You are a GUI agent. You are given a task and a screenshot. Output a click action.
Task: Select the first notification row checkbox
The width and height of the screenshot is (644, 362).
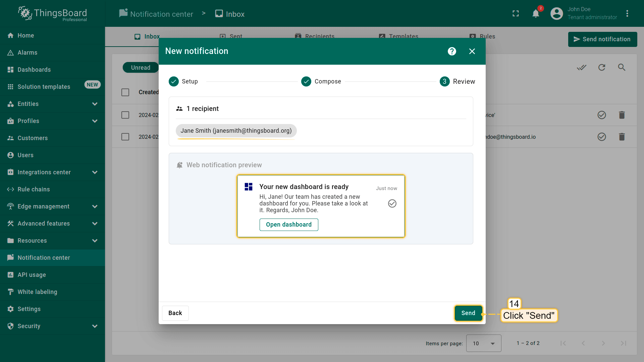coord(125,115)
